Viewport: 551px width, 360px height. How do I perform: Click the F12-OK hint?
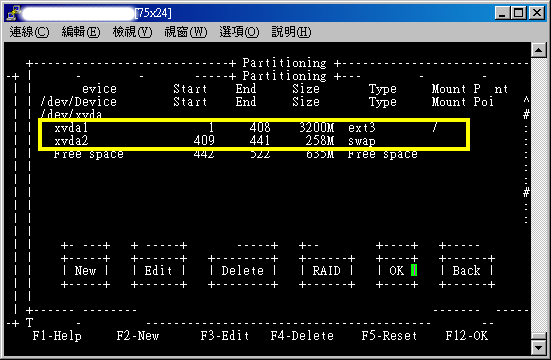coord(467,336)
